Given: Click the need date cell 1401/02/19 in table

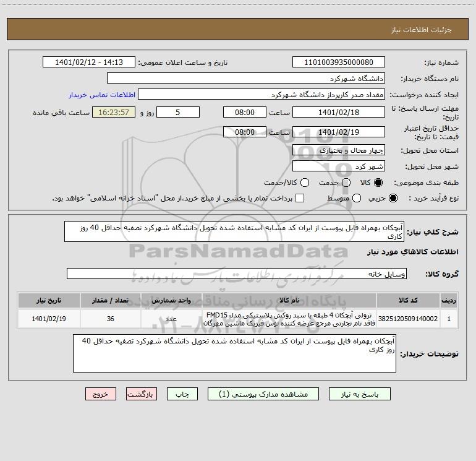Looking at the screenshot, I should (49, 319).
